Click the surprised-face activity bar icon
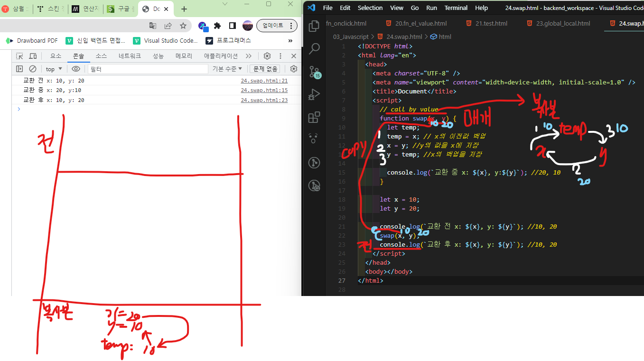The height and width of the screenshot is (361, 644). click(x=314, y=139)
